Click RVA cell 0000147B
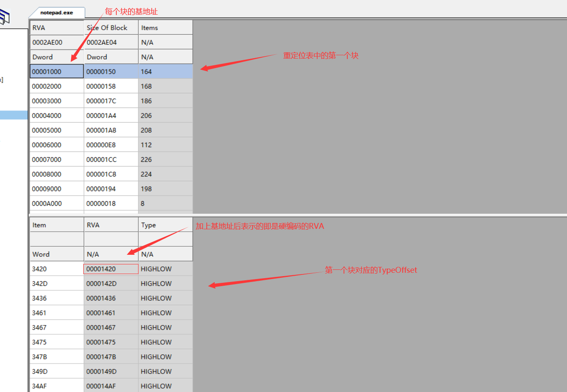This screenshot has width=567, height=392. point(111,356)
